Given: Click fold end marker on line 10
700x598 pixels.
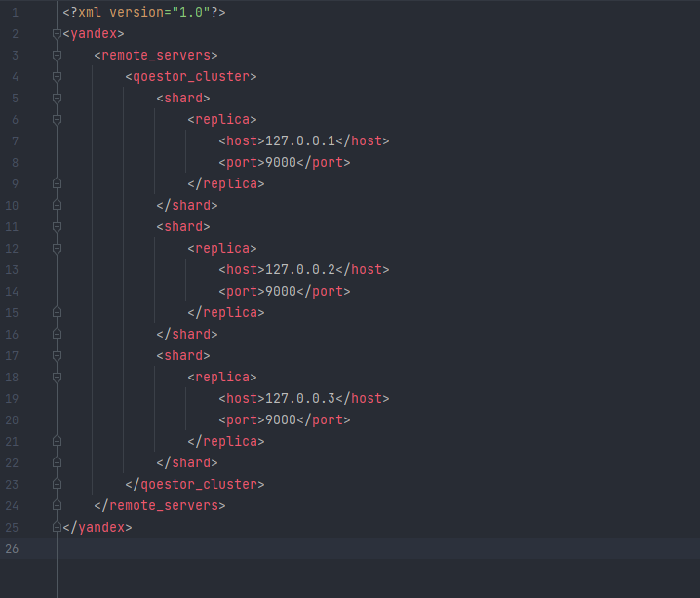Looking at the screenshot, I should (57, 205).
